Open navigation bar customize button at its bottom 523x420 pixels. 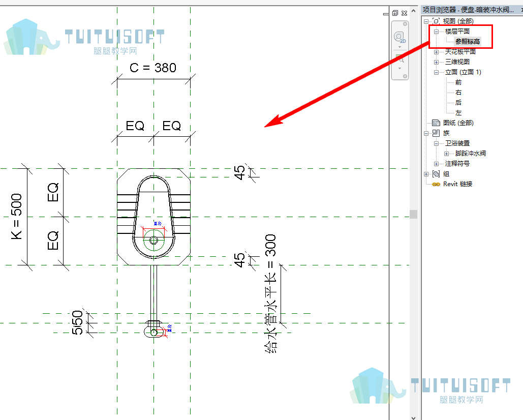click(405, 76)
